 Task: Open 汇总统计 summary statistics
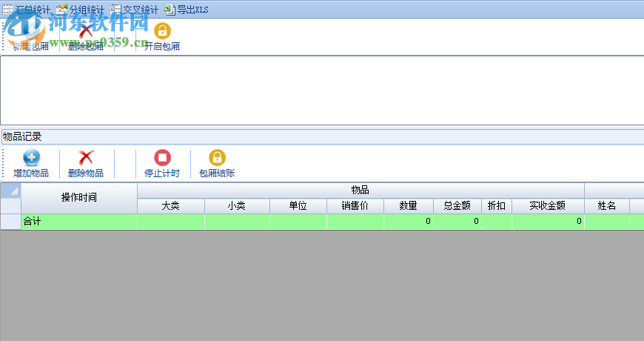[27, 10]
